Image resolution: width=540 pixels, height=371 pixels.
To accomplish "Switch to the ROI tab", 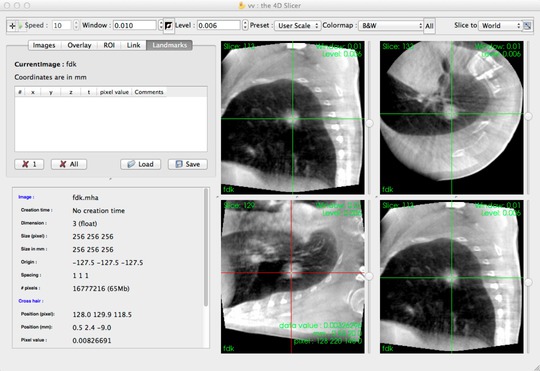I will 109,45.
